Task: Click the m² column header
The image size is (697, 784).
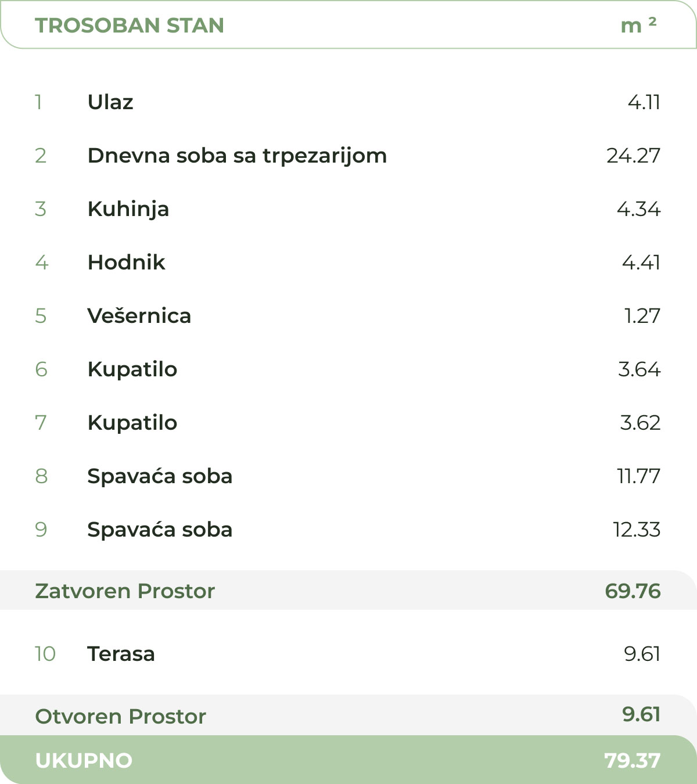Action: (x=638, y=26)
